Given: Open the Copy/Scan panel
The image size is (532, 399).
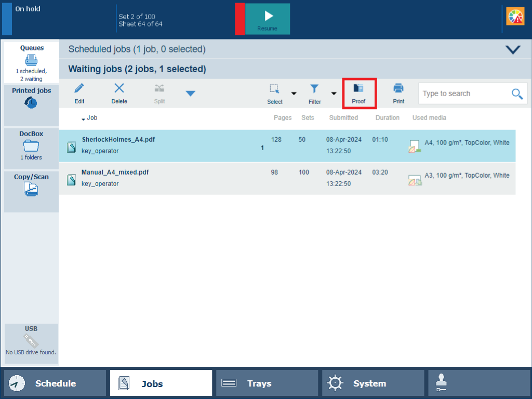Looking at the screenshot, I should (31, 186).
